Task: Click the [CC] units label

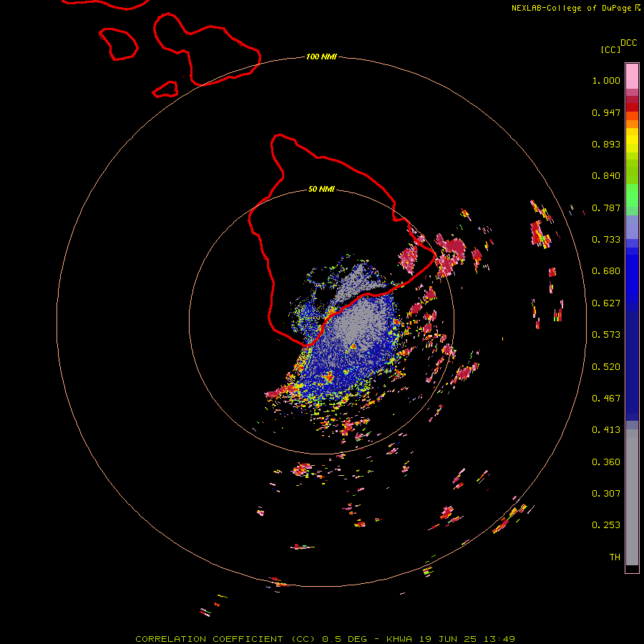Action: point(611,49)
